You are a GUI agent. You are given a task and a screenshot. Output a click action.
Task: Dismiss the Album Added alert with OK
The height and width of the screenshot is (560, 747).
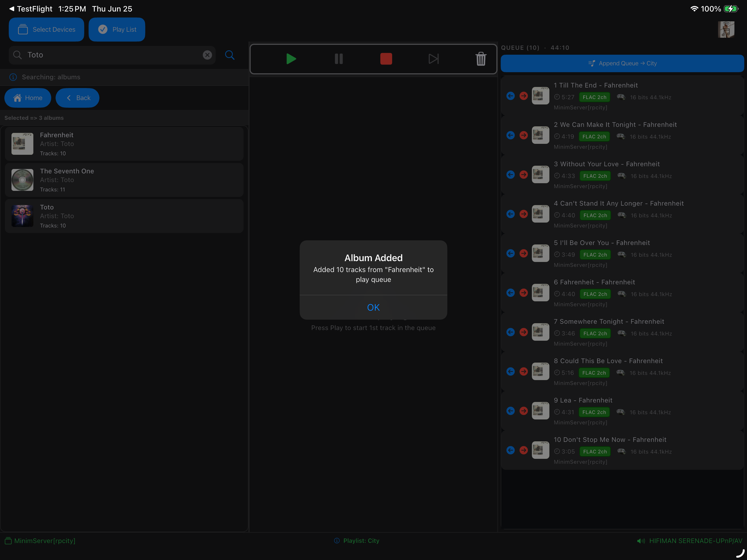[373, 307]
